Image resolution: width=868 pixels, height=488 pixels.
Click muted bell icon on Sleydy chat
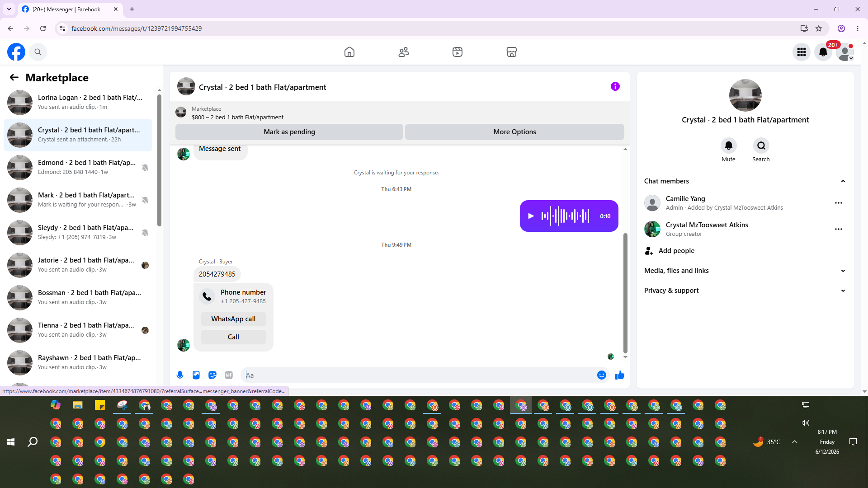click(x=145, y=233)
